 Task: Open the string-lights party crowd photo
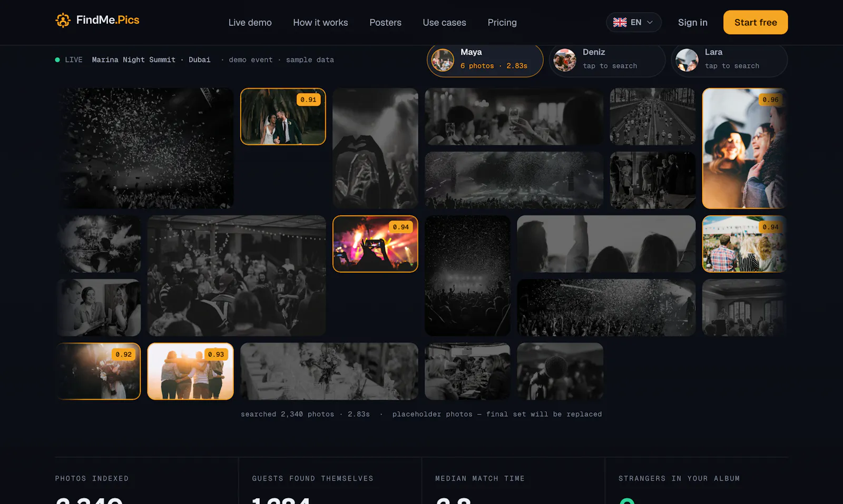[237, 276]
